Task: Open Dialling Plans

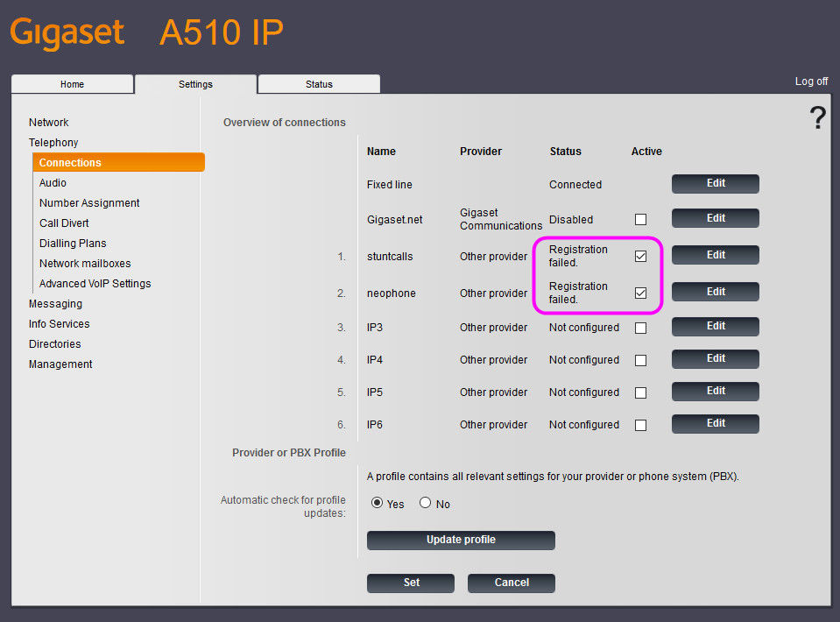Action: (x=73, y=244)
